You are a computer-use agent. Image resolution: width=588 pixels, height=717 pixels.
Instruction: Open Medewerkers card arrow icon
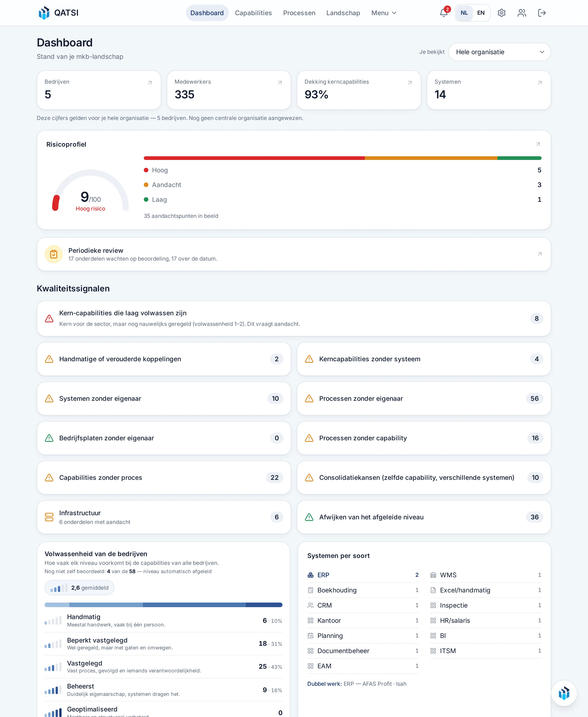(x=280, y=83)
